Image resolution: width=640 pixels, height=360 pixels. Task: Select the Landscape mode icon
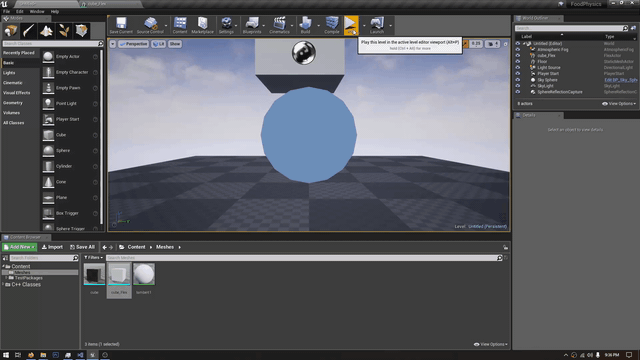pyautogui.click(x=46, y=31)
